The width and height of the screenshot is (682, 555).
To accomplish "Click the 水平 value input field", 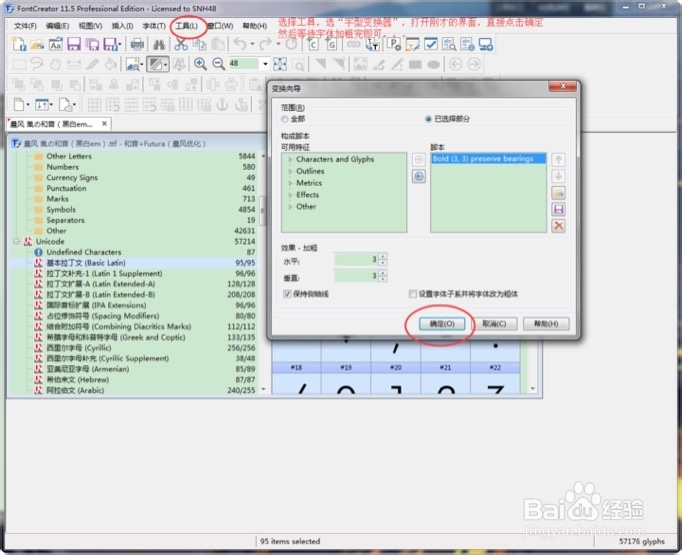I will pyautogui.click(x=356, y=260).
